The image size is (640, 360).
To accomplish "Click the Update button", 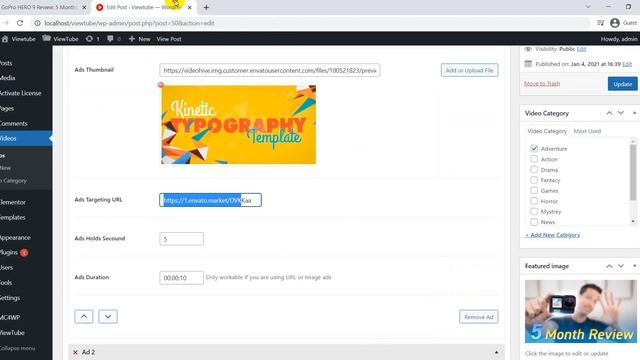I will pos(622,84).
